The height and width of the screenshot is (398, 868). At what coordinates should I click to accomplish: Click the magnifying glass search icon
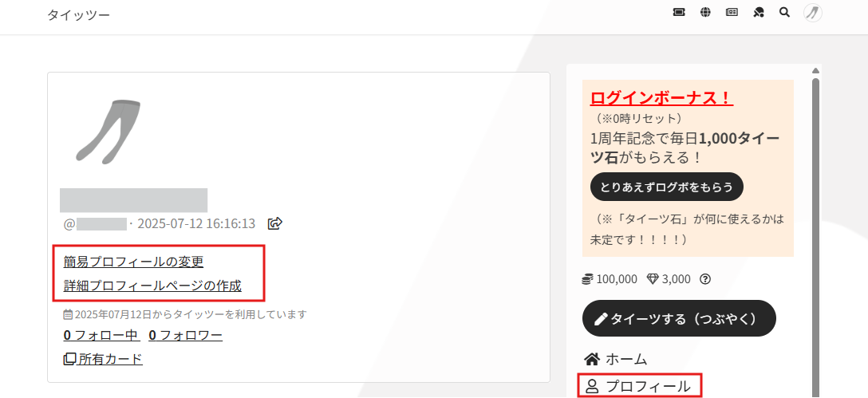click(x=784, y=12)
